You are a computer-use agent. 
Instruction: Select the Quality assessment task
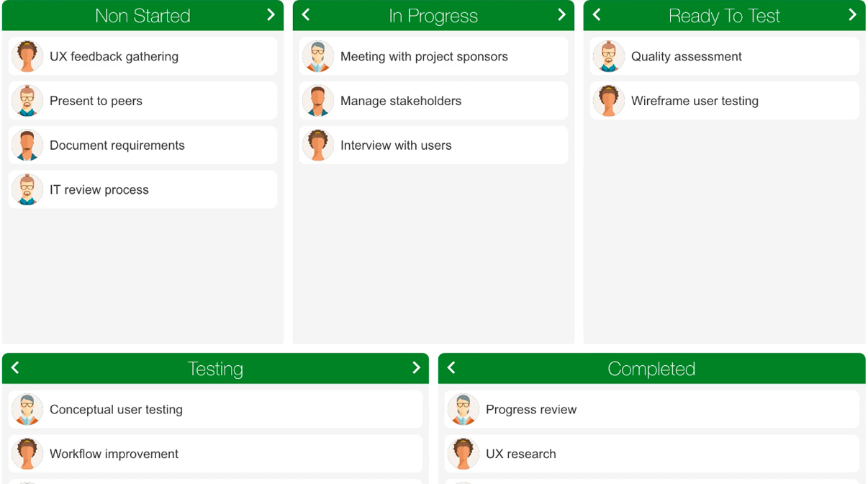pos(725,56)
